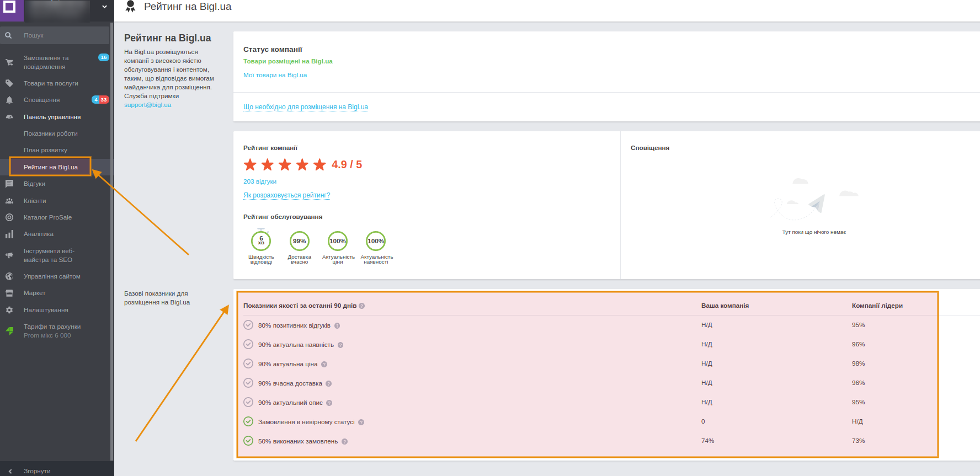This screenshot has width=980, height=476.
Task: Click the Сповіщення bell icon
Action: (9, 100)
